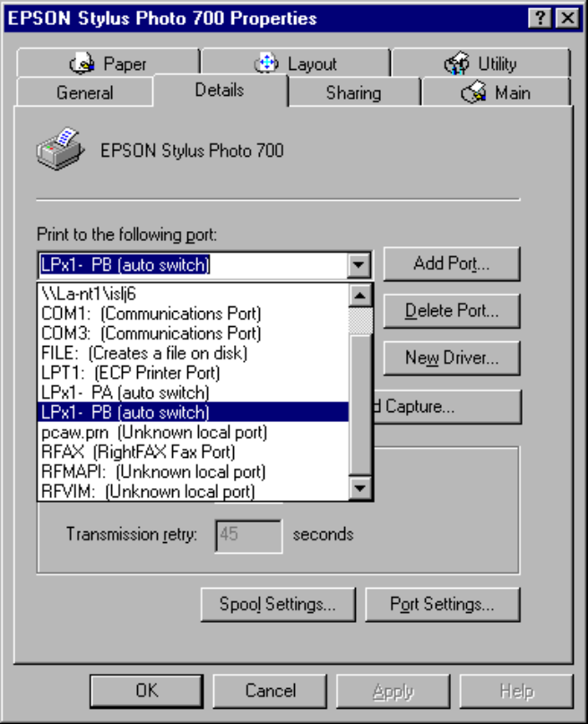This screenshot has width=588, height=724.
Task: Switch to the Main tab
Action: click(x=496, y=92)
